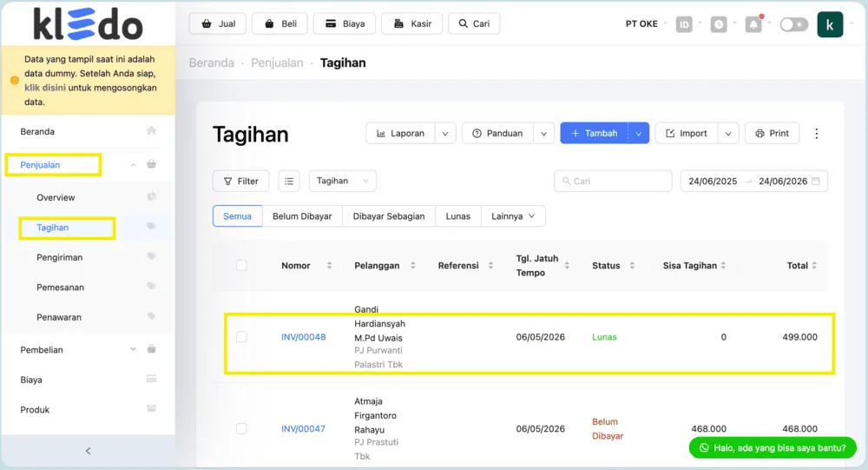The width and height of the screenshot is (868, 470).
Task: Collapse the sidebar with the left arrow
Action: [x=88, y=451]
